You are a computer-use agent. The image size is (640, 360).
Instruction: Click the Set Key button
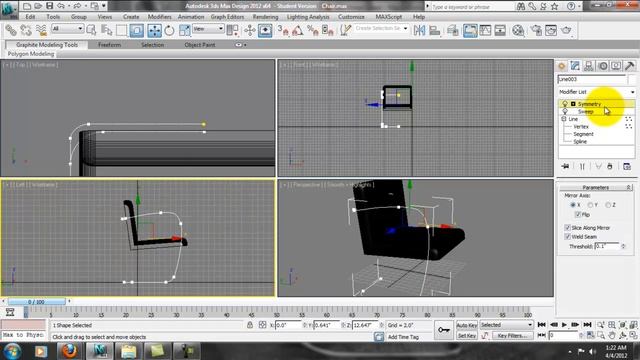tap(467, 336)
